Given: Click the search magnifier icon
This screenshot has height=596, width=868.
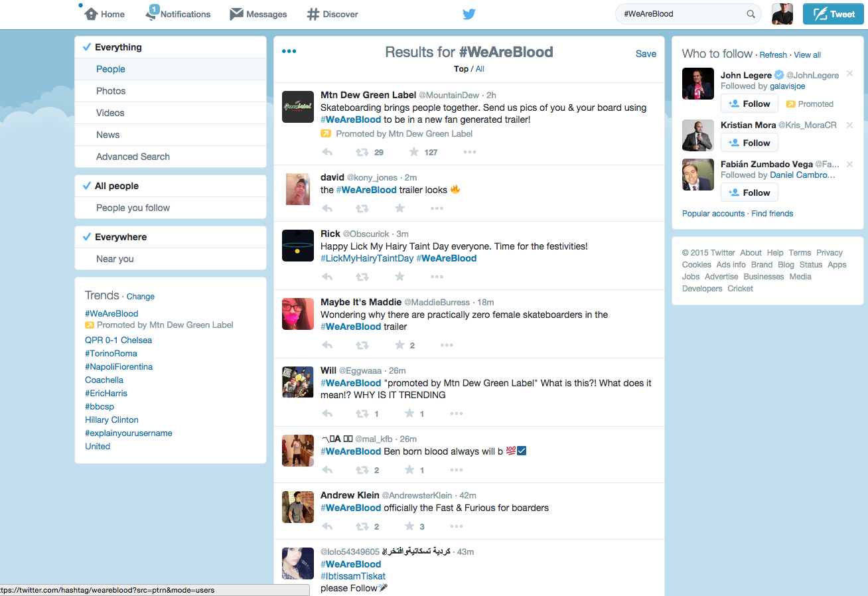Looking at the screenshot, I should tap(751, 14).
